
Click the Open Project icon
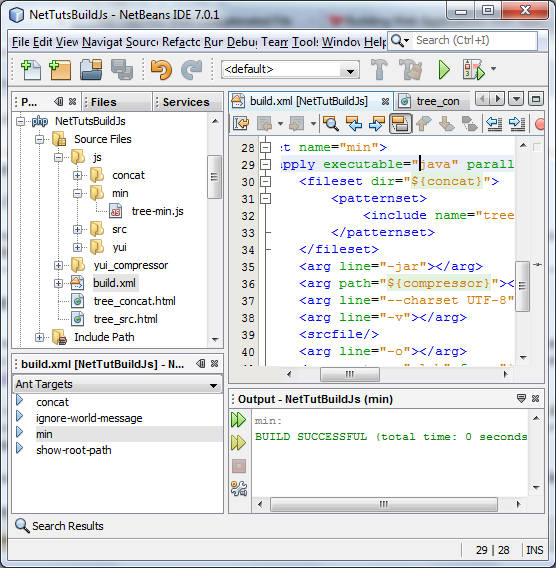pos(91,70)
